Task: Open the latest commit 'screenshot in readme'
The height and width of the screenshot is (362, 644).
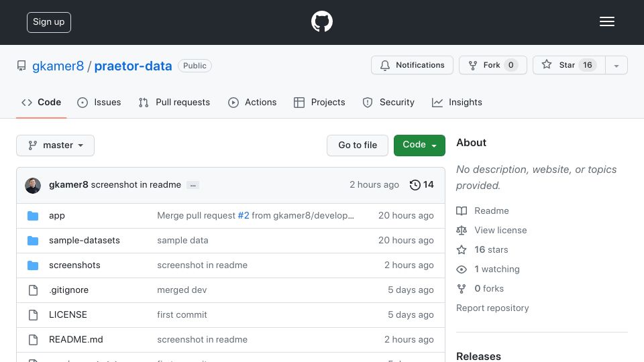Action: tap(136, 185)
